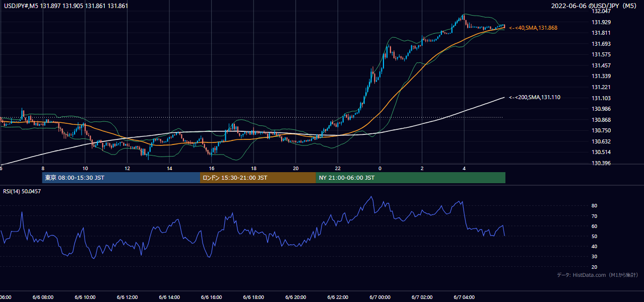Click hour label 16 under the price chart
This screenshot has width=644, height=302.
coord(212,169)
